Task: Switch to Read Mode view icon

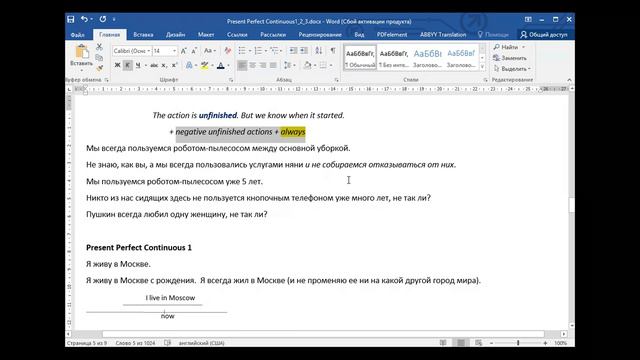Action: (x=443, y=343)
